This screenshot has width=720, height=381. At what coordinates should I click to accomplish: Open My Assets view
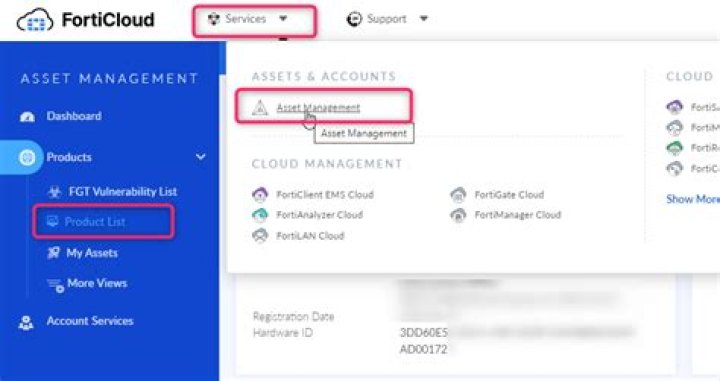92,253
